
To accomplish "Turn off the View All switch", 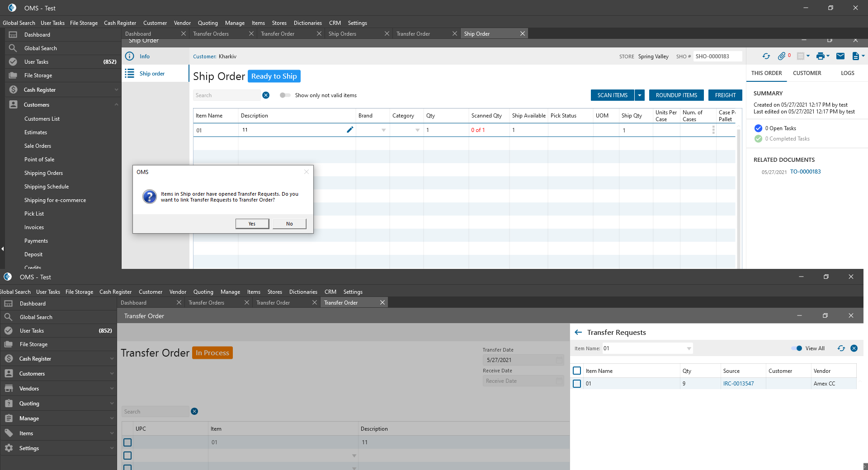I will click(x=797, y=348).
